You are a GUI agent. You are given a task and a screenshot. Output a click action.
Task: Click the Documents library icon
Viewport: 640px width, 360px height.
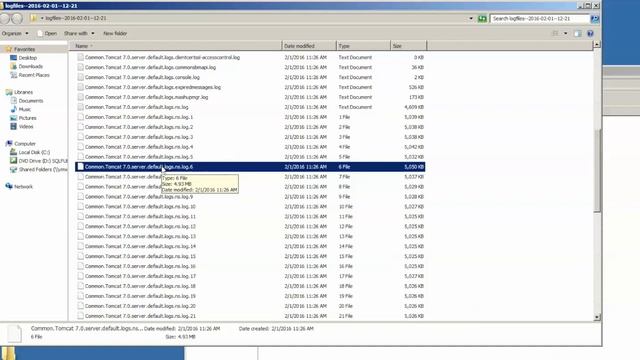point(13,101)
